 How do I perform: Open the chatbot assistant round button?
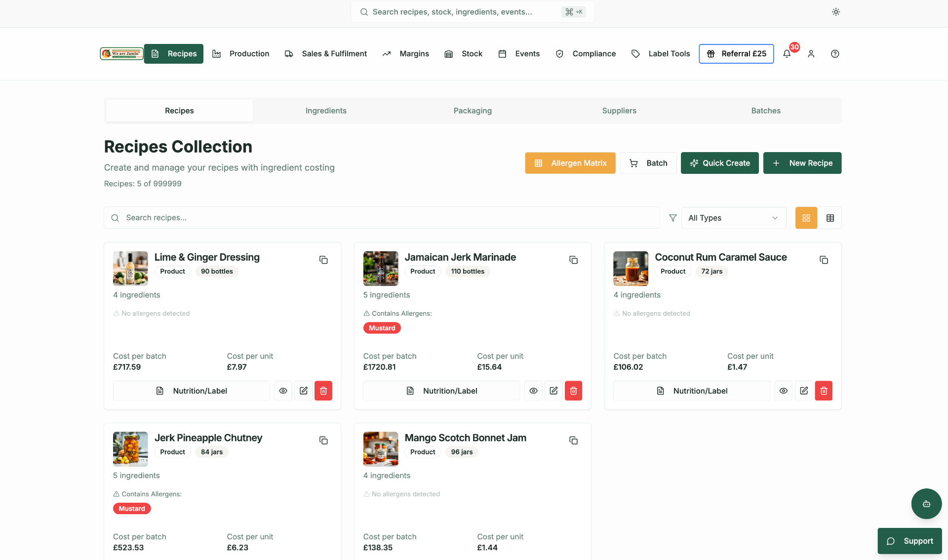click(926, 504)
